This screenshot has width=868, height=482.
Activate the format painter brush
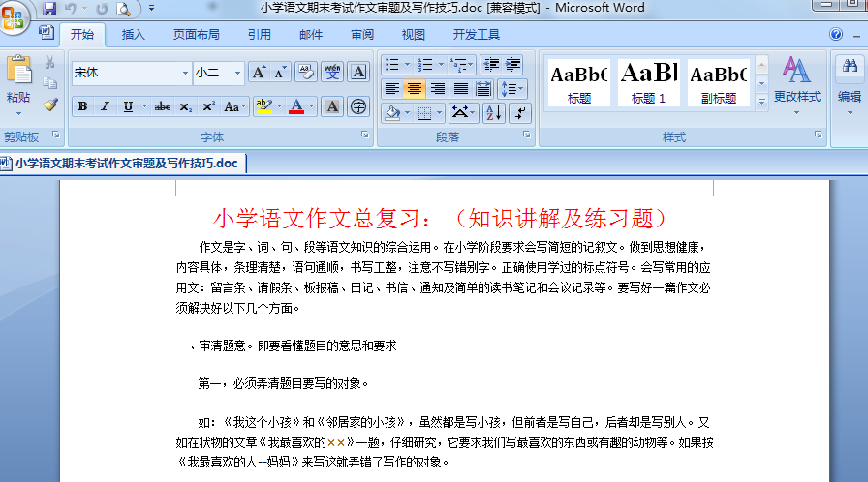pyautogui.click(x=49, y=105)
